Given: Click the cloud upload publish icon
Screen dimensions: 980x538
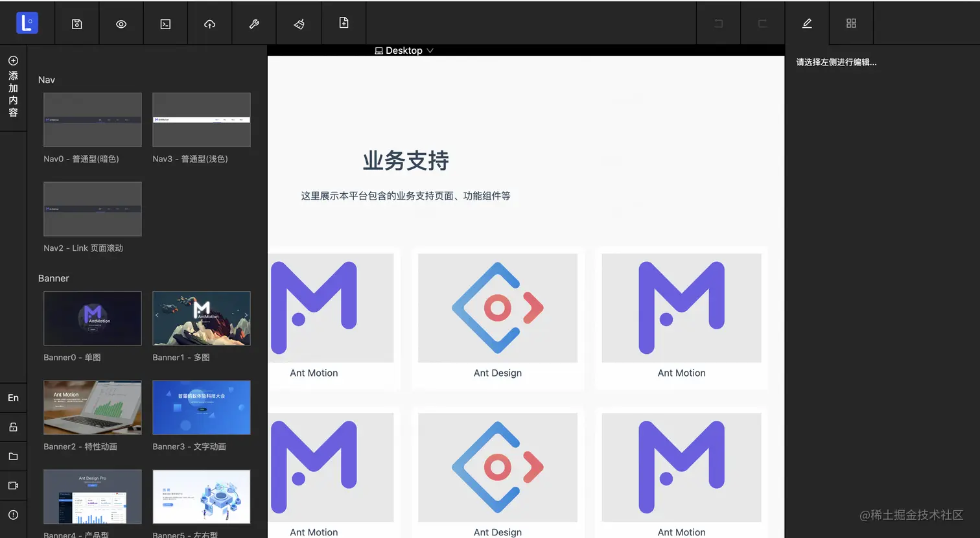Looking at the screenshot, I should click(209, 24).
